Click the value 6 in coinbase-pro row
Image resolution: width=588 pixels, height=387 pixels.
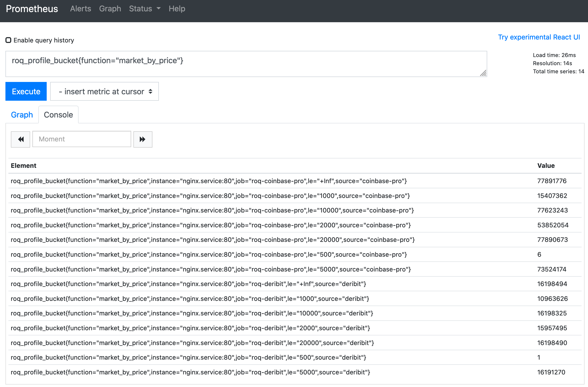pos(539,254)
